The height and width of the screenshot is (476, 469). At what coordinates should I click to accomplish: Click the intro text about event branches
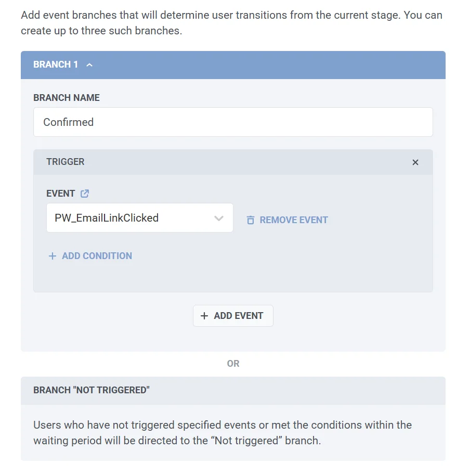231,22
